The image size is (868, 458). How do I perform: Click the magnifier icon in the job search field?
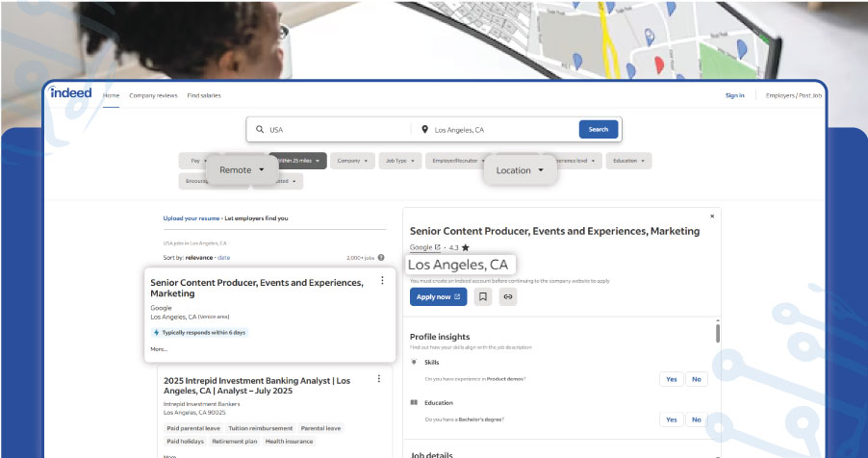tap(260, 130)
